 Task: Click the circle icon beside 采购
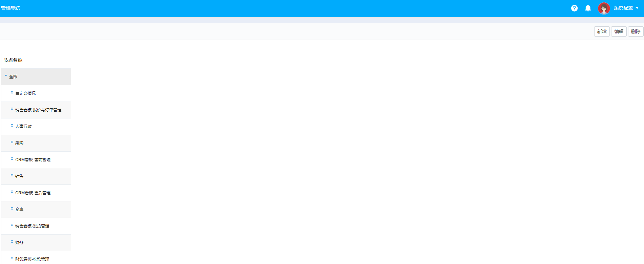point(12,142)
